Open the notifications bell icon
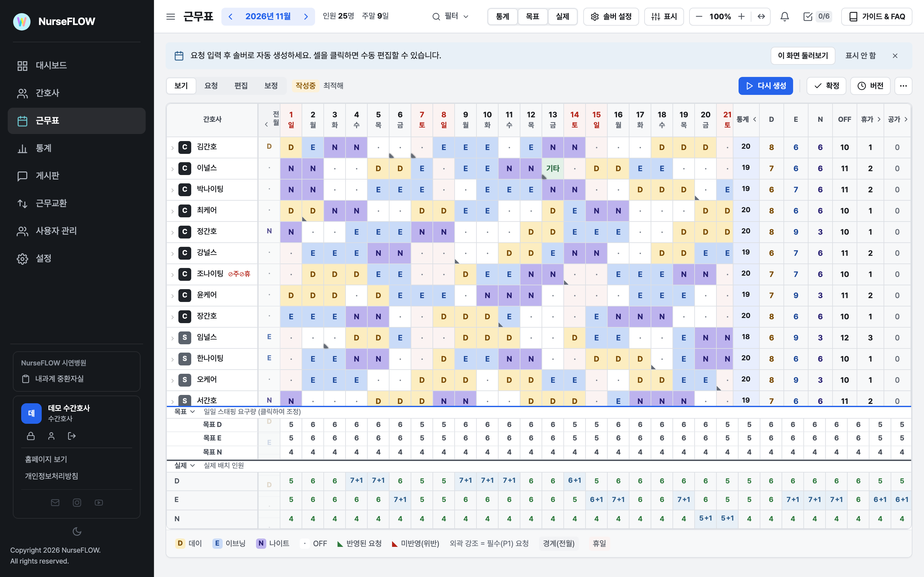Viewport: 924px width, 577px height. coord(785,16)
